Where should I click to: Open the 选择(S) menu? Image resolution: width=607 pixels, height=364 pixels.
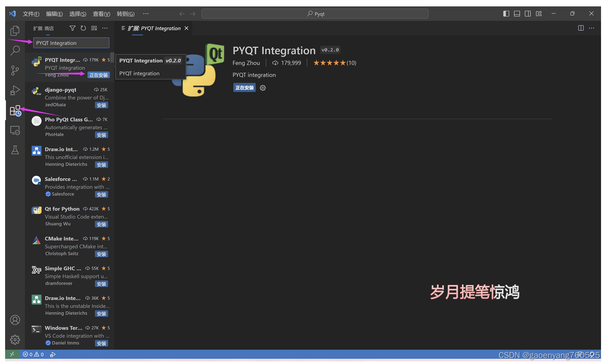(x=78, y=14)
